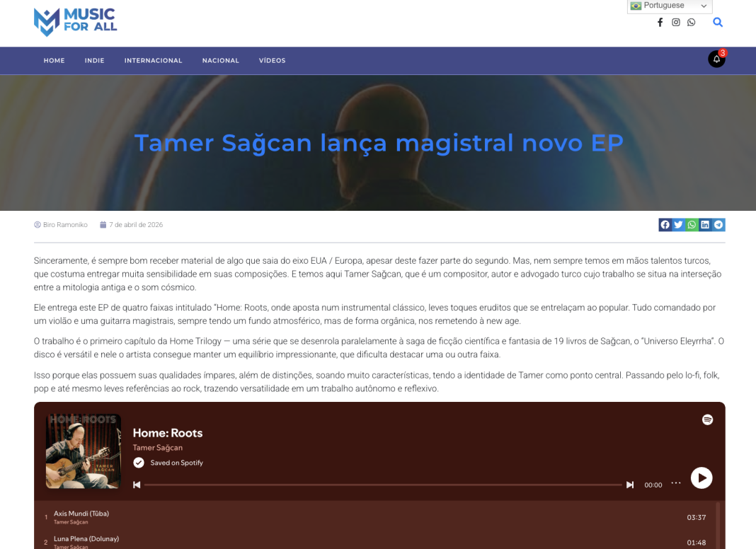
Task: Open the Spotify logo in the player
Action: pyautogui.click(x=707, y=419)
